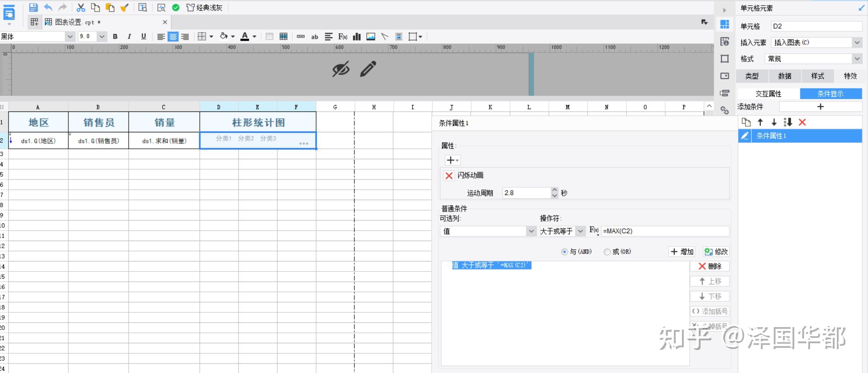This screenshot has width=868, height=373.
Task: Expand the font size dropdown
Action: coord(102,36)
